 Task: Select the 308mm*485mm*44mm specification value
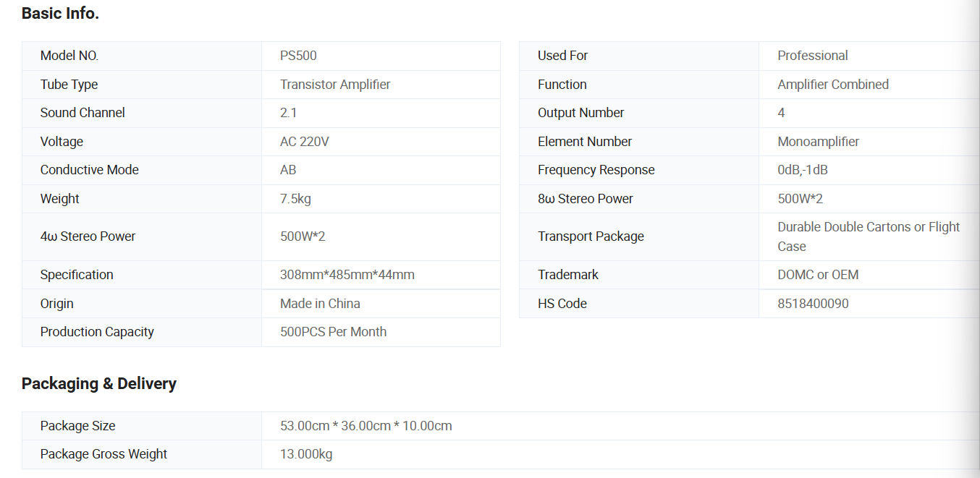tap(347, 275)
